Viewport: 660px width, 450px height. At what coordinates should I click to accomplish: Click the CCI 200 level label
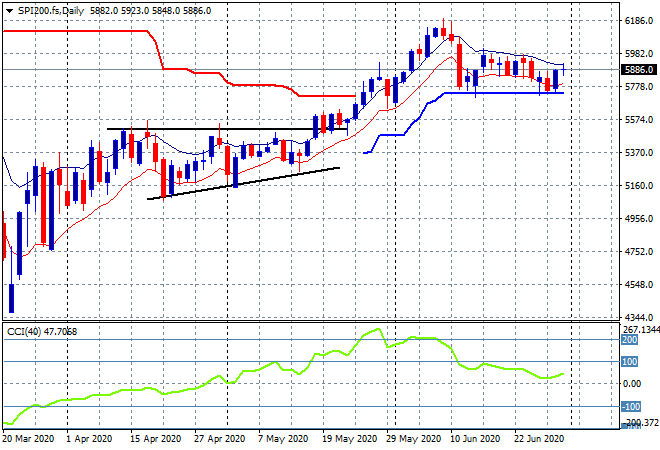click(x=630, y=340)
